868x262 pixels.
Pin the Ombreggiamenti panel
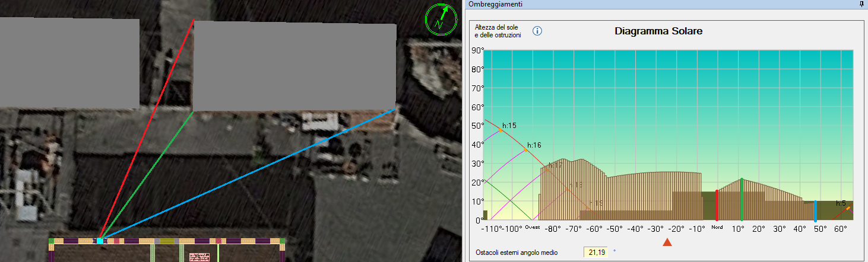pos(861,4)
